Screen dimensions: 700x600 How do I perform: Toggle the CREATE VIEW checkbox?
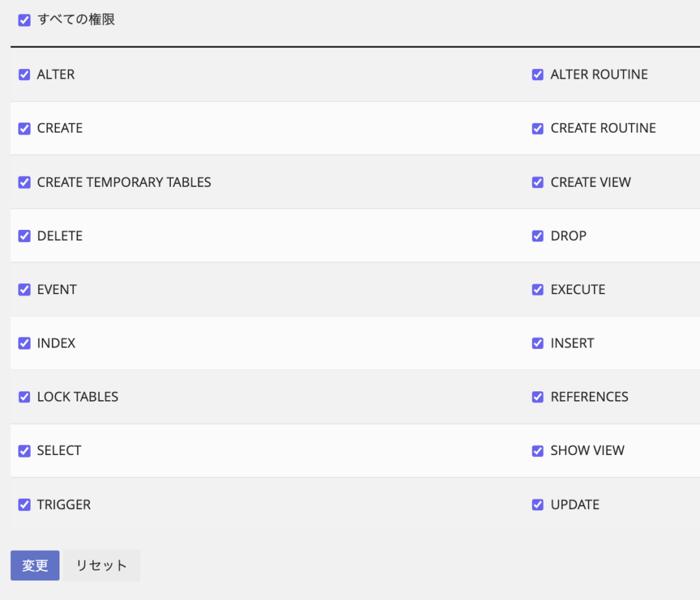click(x=538, y=182)
